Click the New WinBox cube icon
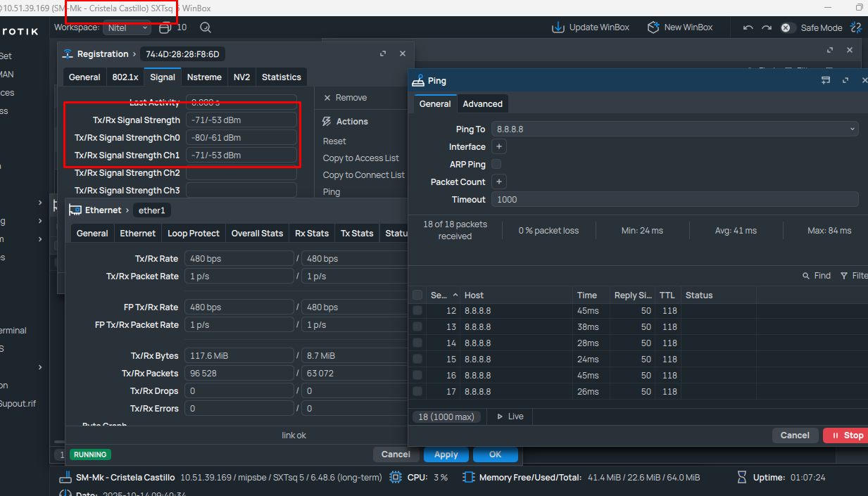Image resolution: width=868 pixels, height=496 pixels. click(653, 27)
